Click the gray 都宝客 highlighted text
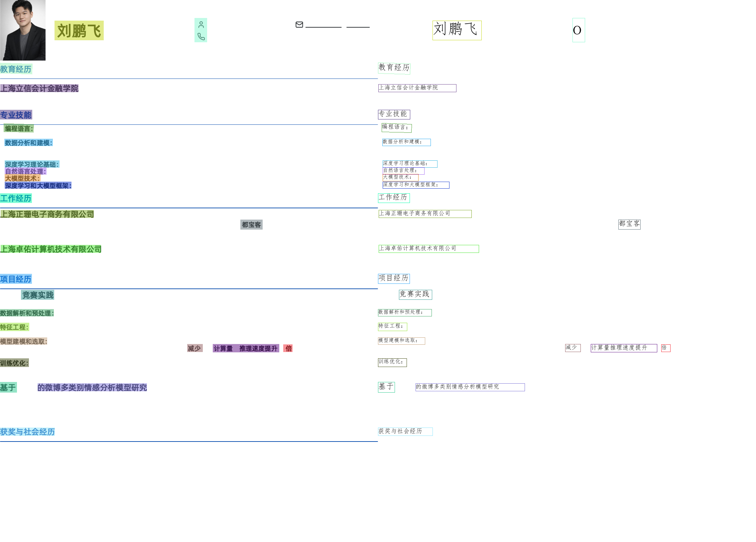This screenshot has height=542, width=756. [251, 225]
